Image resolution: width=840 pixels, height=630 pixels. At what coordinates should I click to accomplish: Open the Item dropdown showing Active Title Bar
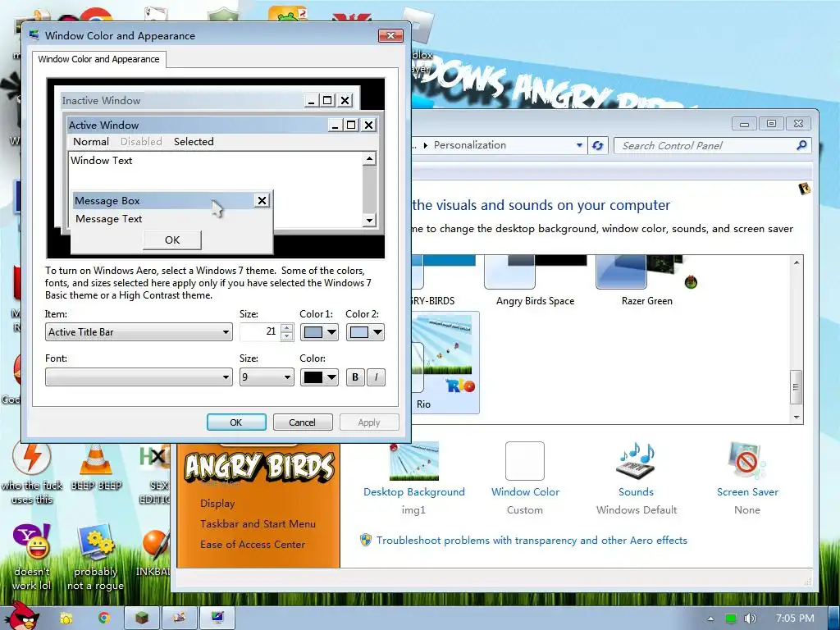139,332
